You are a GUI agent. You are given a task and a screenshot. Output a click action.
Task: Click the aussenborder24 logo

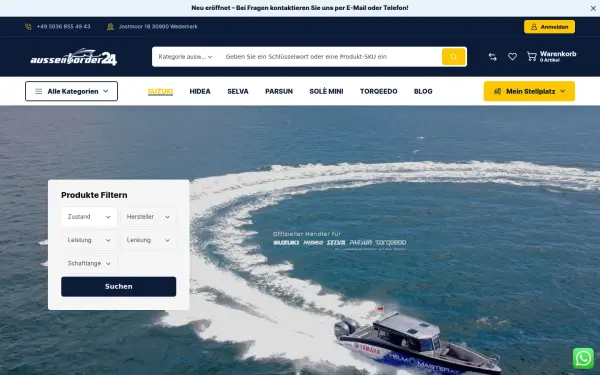pyautogui.click(x=74, y=57)
